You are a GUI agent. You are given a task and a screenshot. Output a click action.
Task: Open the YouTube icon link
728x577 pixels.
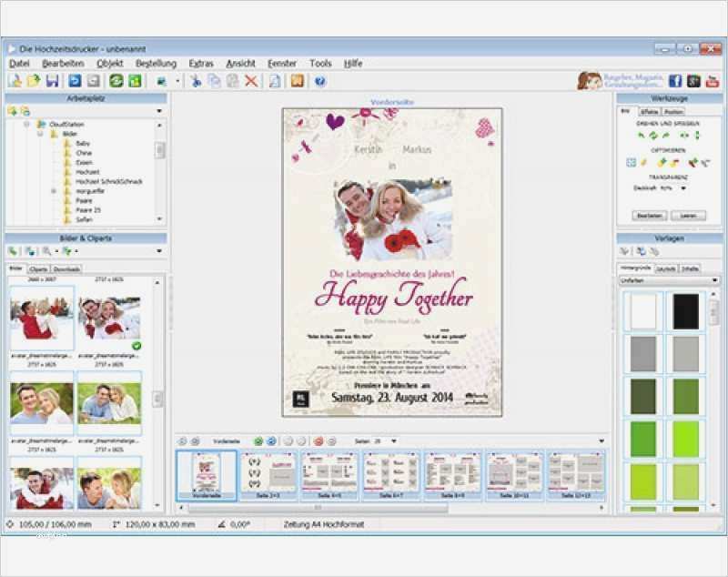712,81
